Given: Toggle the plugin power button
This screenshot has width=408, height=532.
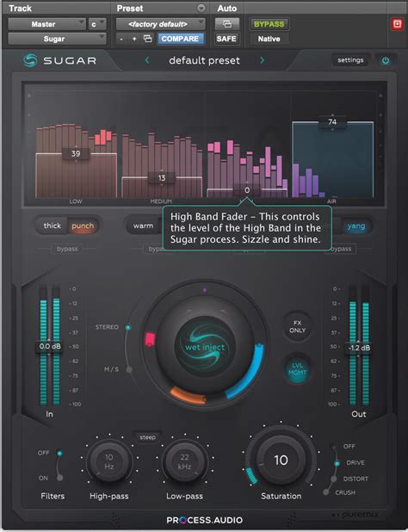Looking at the screenshot, I should [386, 61].
